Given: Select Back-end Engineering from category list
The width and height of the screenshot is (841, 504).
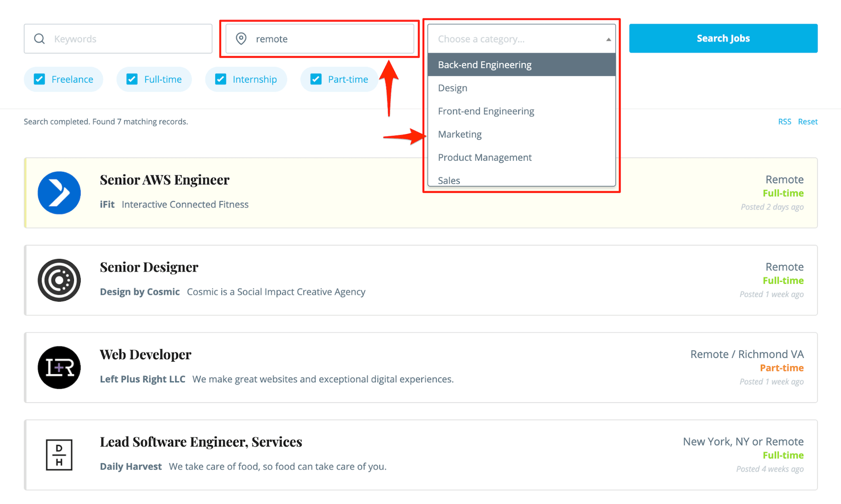Looking at the screenshot, I should 485,65.
